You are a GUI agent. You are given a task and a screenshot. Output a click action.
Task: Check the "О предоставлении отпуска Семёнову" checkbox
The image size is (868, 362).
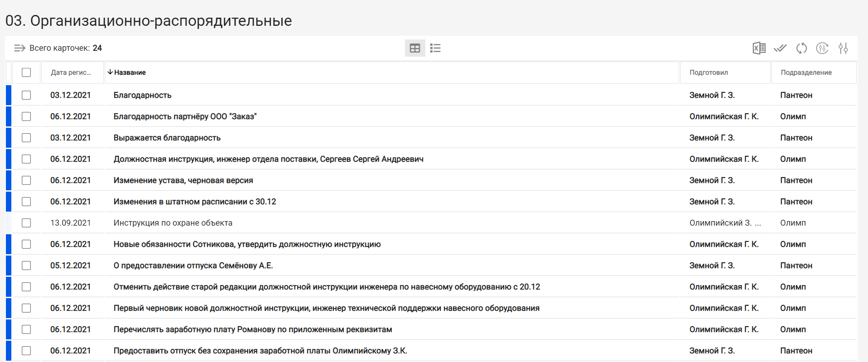tap(26, 265)
